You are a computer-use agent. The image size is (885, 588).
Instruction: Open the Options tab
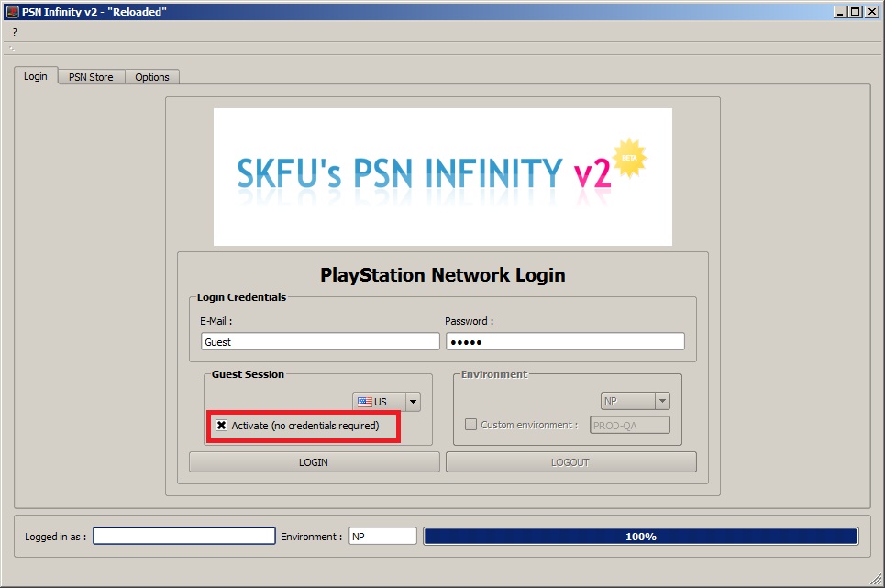tap(152, 77)
